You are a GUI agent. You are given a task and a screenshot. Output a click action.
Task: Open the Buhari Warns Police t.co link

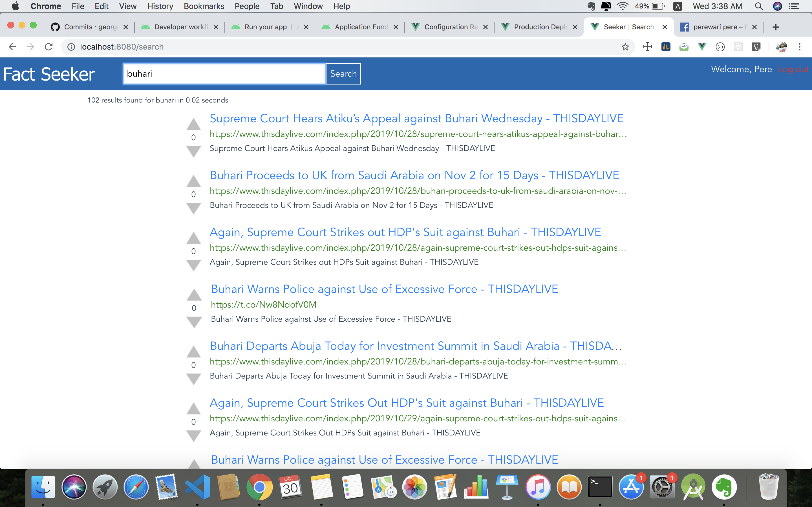click(263, 304)
